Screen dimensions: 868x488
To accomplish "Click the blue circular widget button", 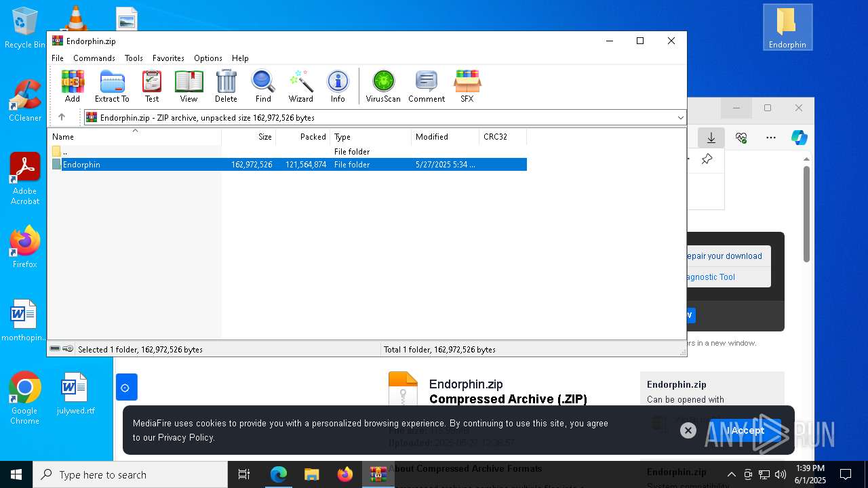I will (x=126, y=388).
